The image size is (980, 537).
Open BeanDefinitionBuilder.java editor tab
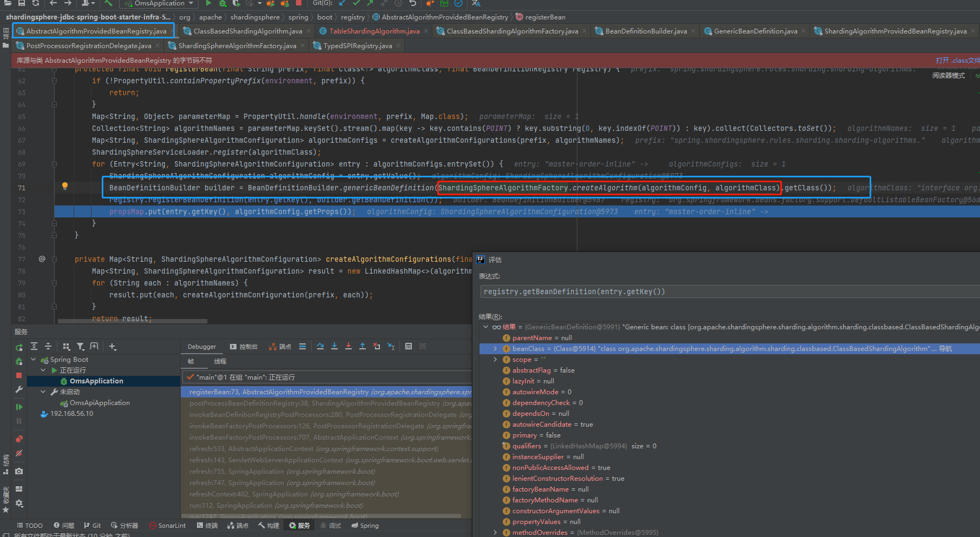(x=646, y=31)
